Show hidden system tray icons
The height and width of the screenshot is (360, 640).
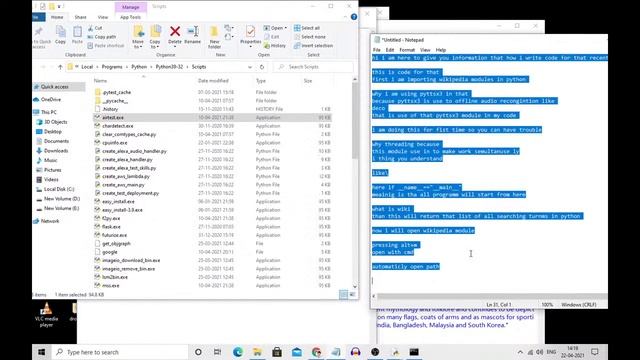(520, 352)
